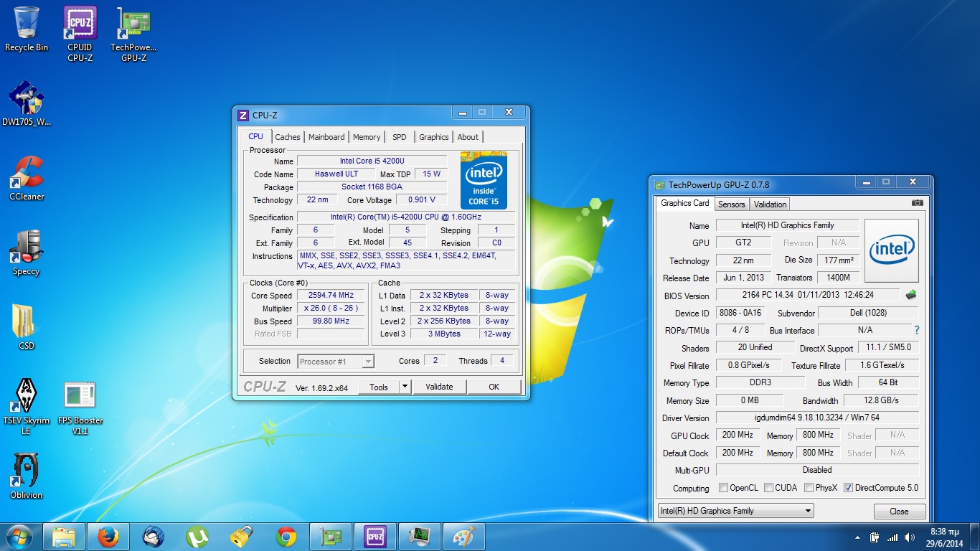Open Thunderbird mail from taskbar
The image size is (980, 551).
click(x=153, y=537)
